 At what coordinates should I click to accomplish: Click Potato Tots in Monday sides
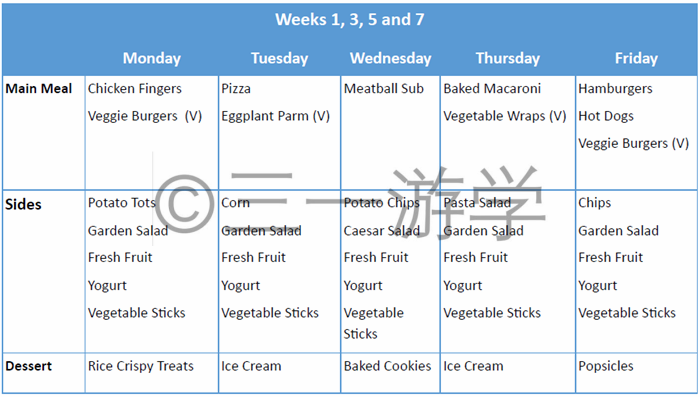pos(121,203)
